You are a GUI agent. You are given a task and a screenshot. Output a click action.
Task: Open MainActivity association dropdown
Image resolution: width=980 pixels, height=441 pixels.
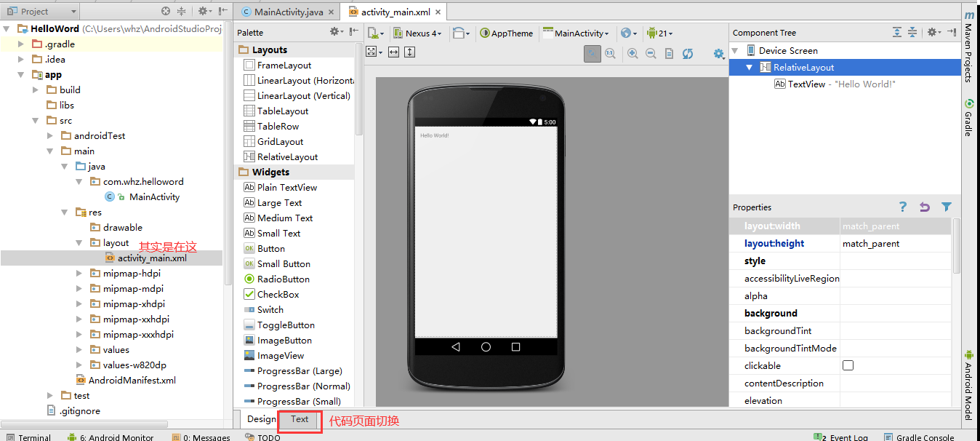click(576, 33)
